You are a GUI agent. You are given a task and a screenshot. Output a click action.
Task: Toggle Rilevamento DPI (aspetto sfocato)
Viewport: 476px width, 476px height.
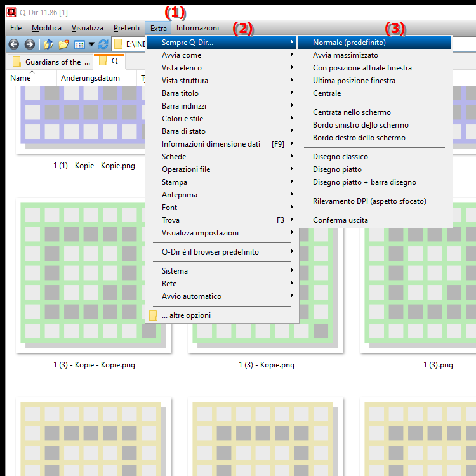tap(374, 201)
